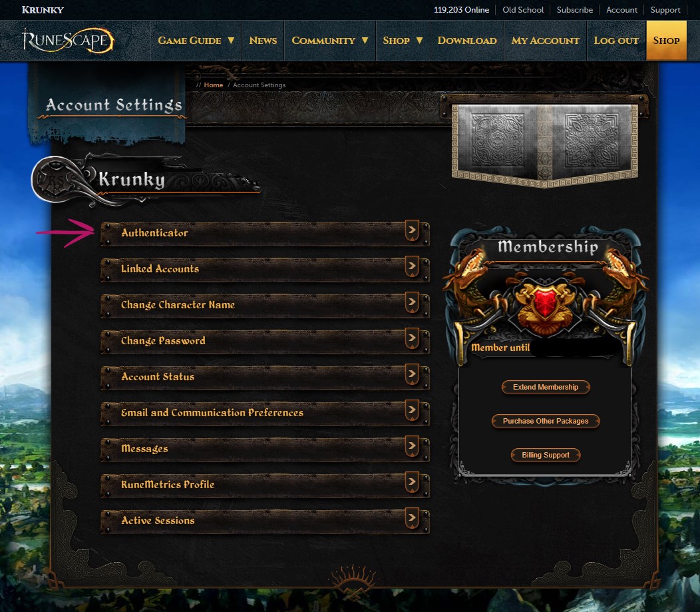Expand the Game Guide dropdown menu
The image size is (700, 612).
pyautogui.click(x=196, y=41)
